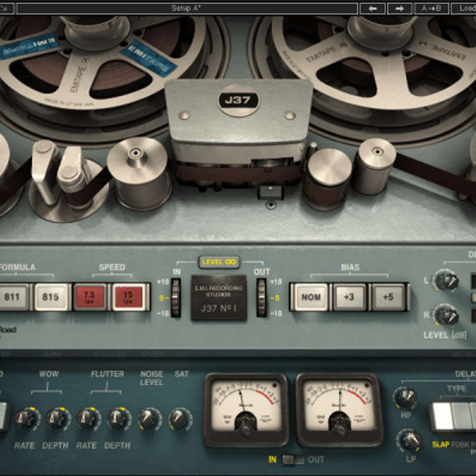Click the Wow Depth knob
The image size is (476, 476).
58,419
